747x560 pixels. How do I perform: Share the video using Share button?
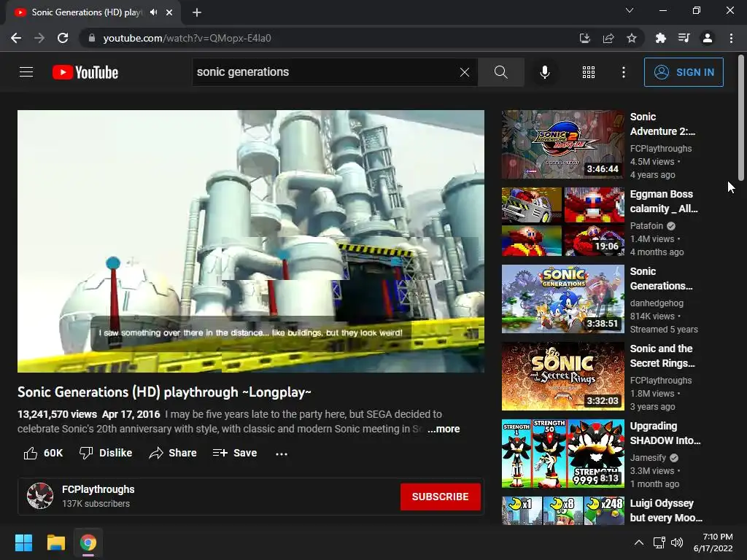click(x=172, y=453)
